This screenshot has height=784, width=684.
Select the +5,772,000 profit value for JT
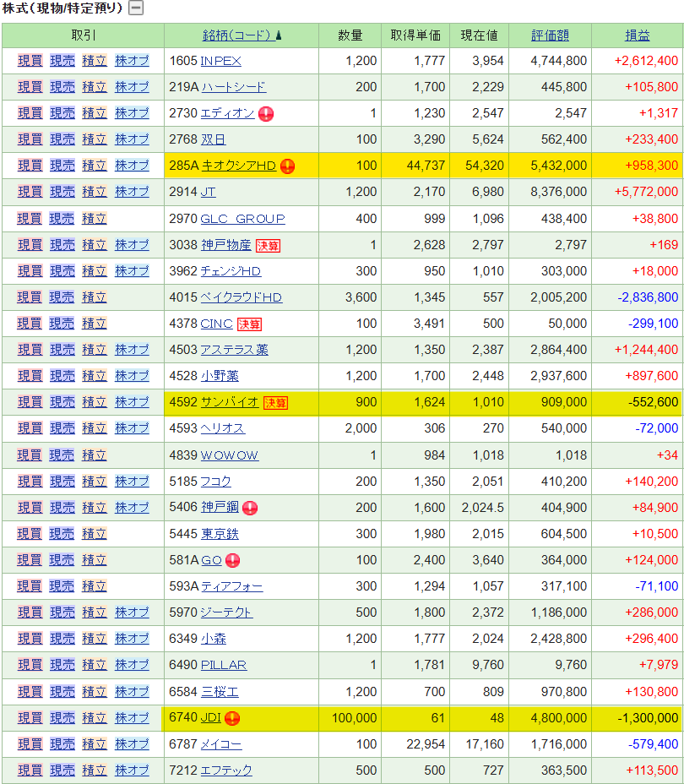[x=646, y=192]
